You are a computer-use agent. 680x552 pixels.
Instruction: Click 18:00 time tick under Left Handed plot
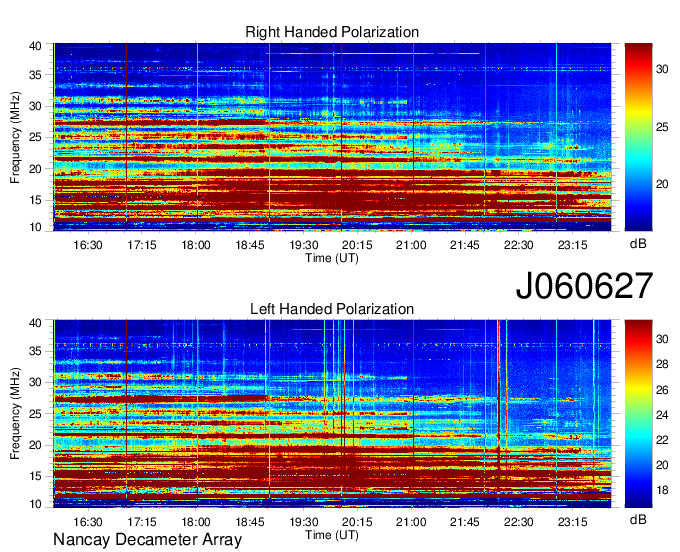[x=196, y=522]
